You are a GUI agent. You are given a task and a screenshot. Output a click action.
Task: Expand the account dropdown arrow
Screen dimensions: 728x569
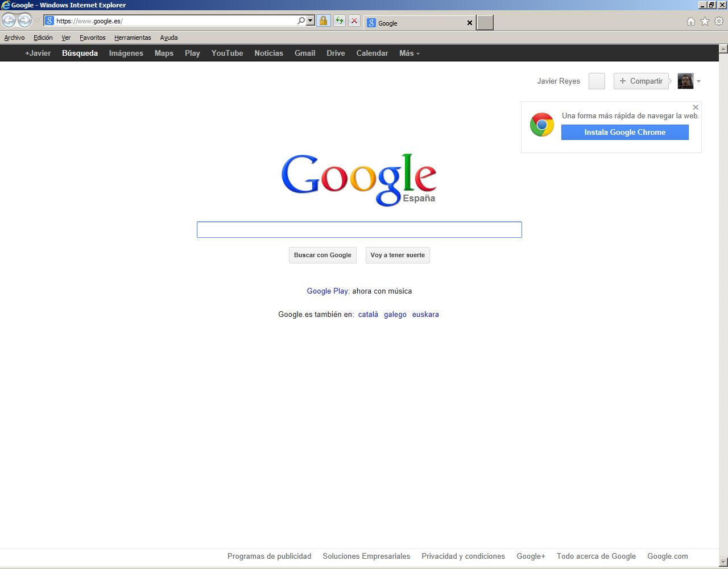click(698, 81)
